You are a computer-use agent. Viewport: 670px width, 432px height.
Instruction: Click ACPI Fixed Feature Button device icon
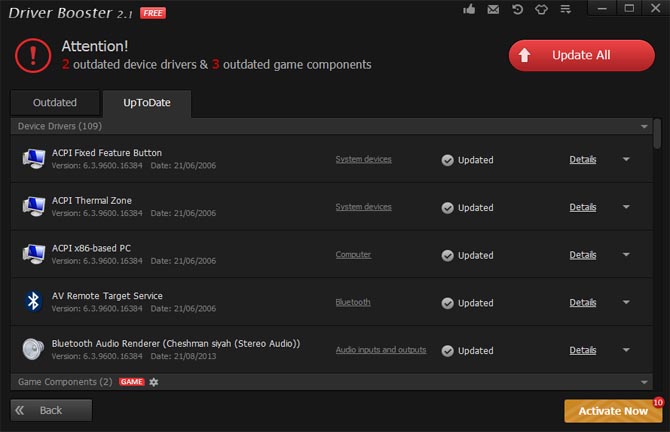coord(33,159)
